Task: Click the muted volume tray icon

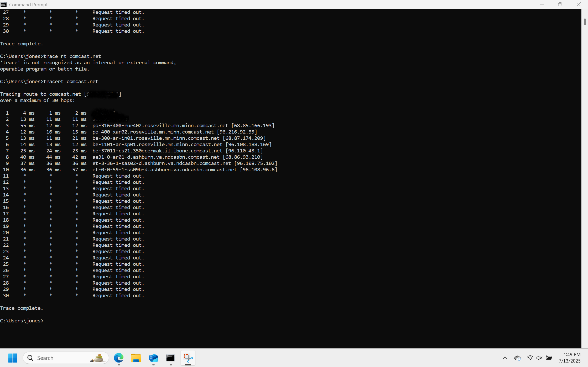Action: pyautogui.click(x=539, y=358)
